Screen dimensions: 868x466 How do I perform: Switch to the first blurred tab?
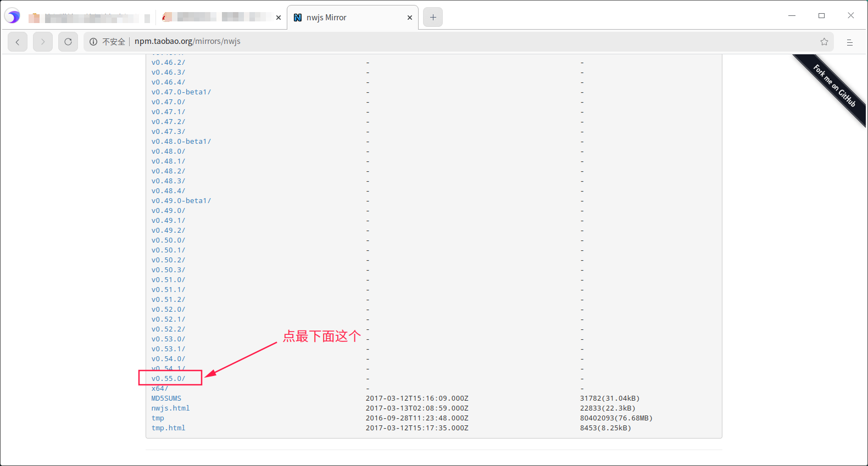(x=90, y=18)
